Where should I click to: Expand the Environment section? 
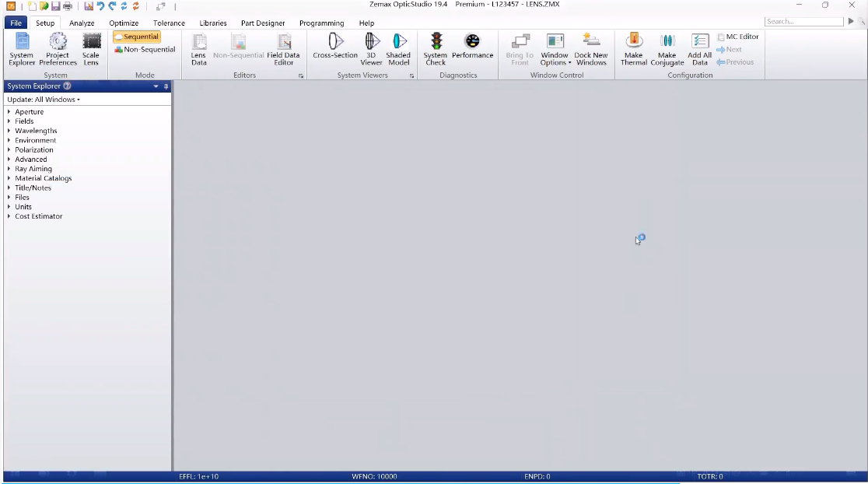point(9,140)
